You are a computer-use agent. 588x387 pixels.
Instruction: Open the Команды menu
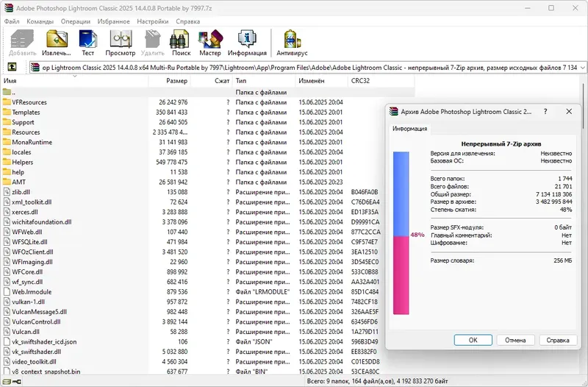pyautogui.click(x=40, y=21)
